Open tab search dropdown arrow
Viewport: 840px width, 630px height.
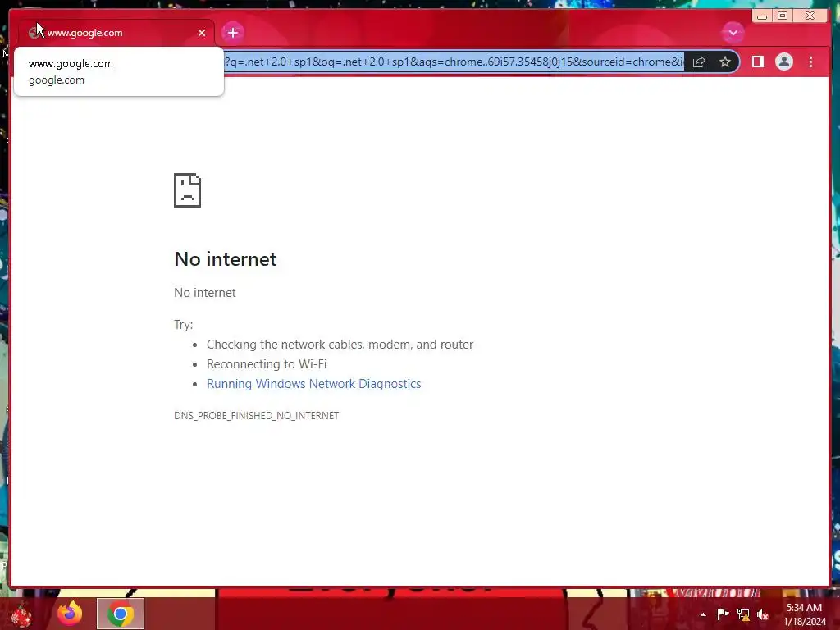[733, 33]
